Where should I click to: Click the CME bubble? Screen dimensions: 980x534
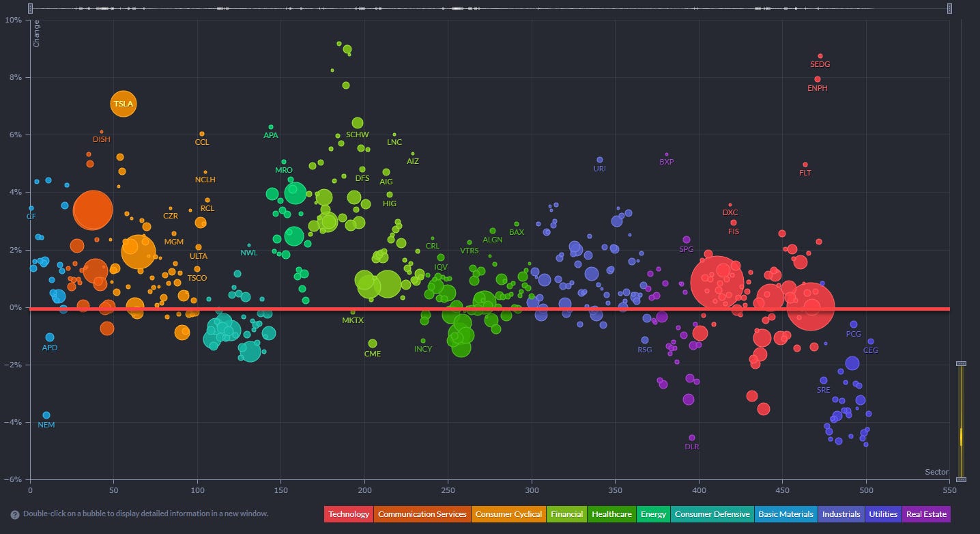click(x=373, y=343)
